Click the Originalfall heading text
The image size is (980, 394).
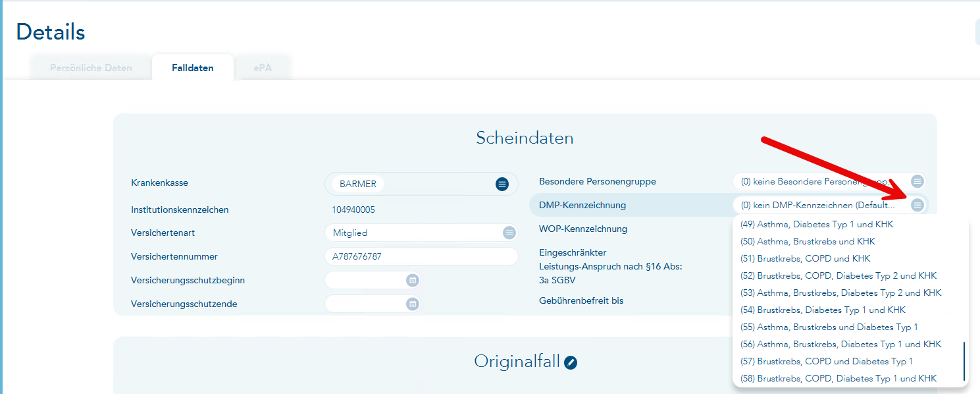(517, 362)
